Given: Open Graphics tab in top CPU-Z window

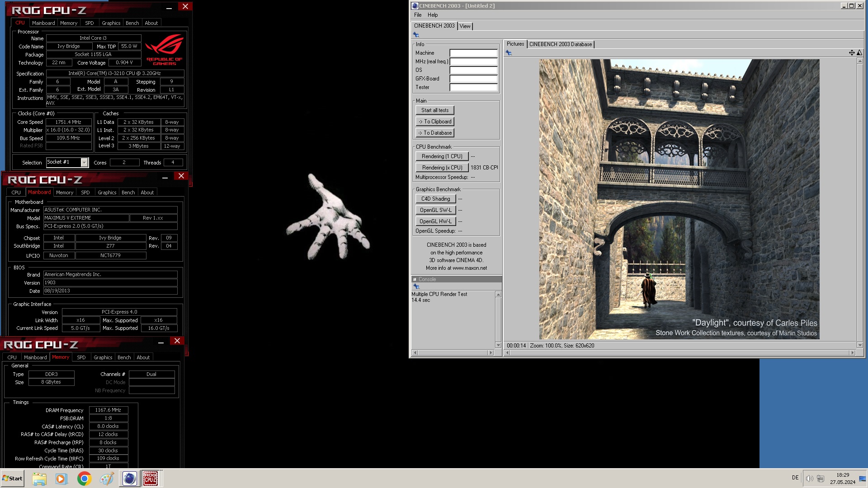Looking at the screenshot, I should coord(111,23).
